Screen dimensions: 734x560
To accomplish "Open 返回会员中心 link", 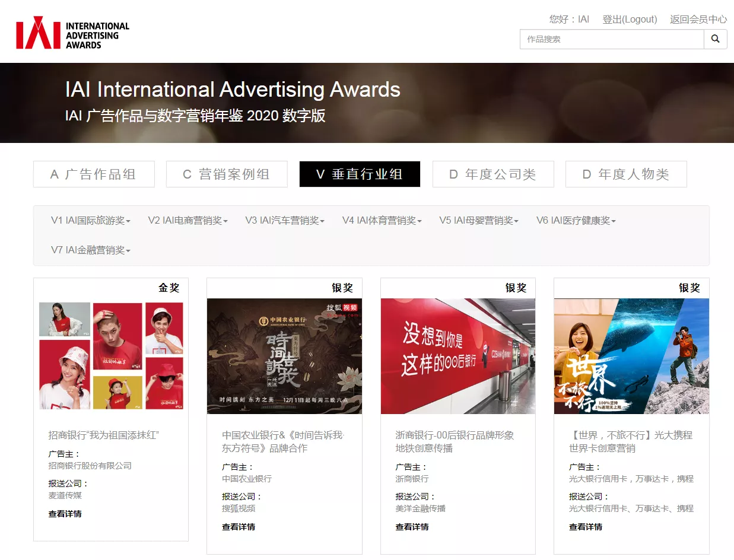I will (698, 20).
